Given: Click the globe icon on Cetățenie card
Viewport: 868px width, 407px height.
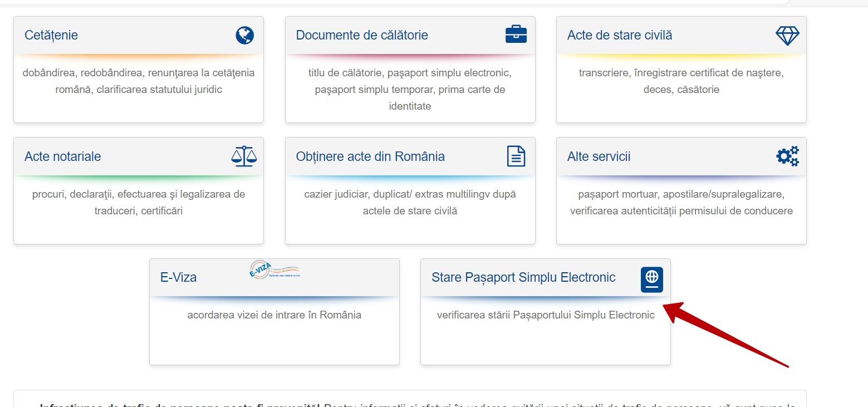Looking at the screenshot, I should 244,35.
